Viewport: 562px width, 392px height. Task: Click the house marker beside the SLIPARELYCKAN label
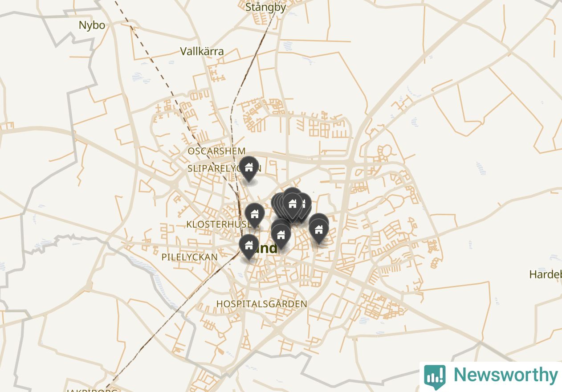(x=249, y=168)
